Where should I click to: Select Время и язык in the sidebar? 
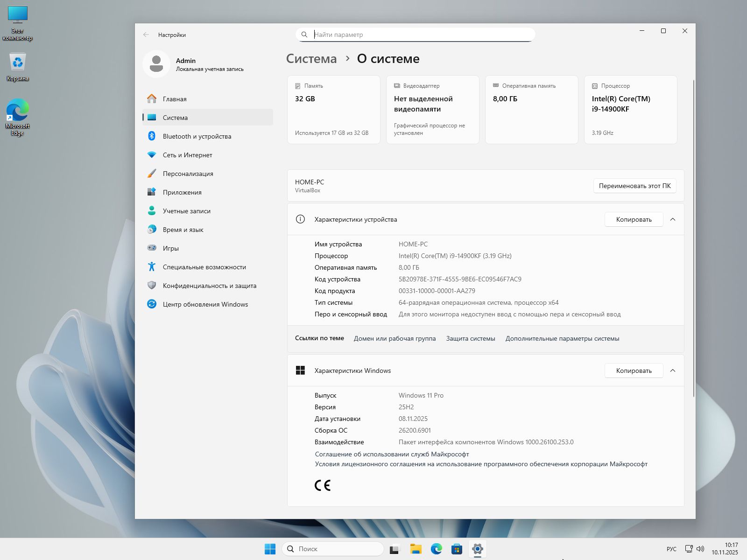coord(183,230)
